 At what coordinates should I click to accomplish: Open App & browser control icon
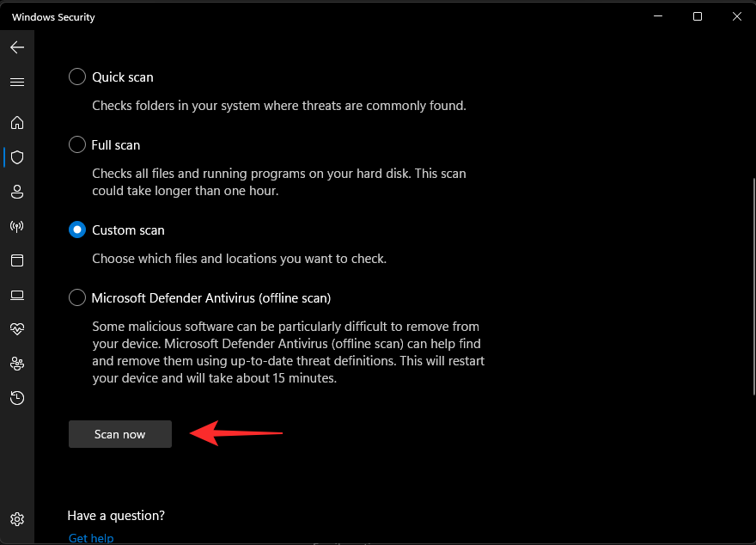17,260
